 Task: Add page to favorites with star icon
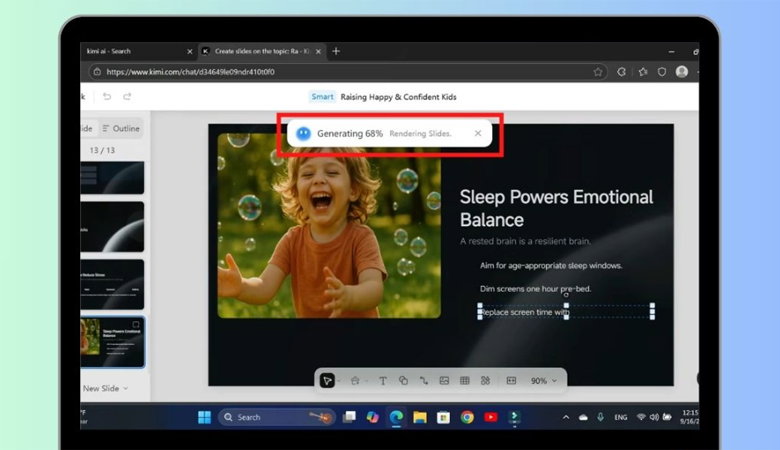tap(597, 72)
